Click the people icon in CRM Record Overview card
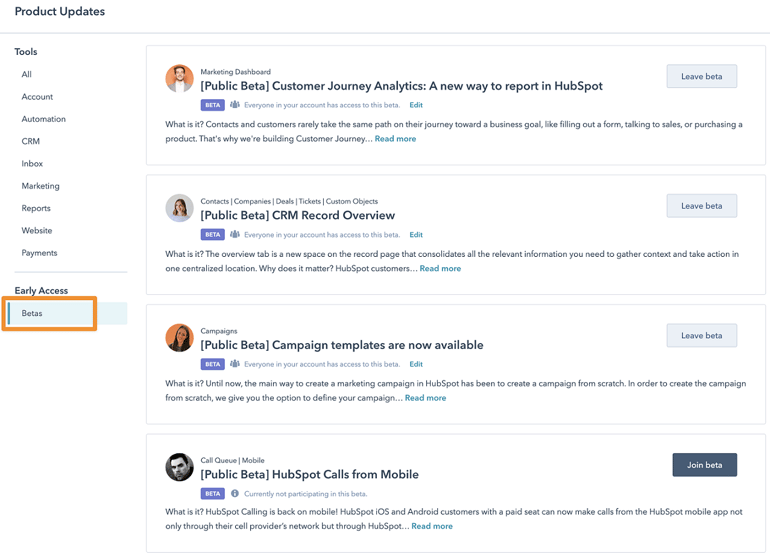Viewport: 770px width, 557px height. point(235,235)
